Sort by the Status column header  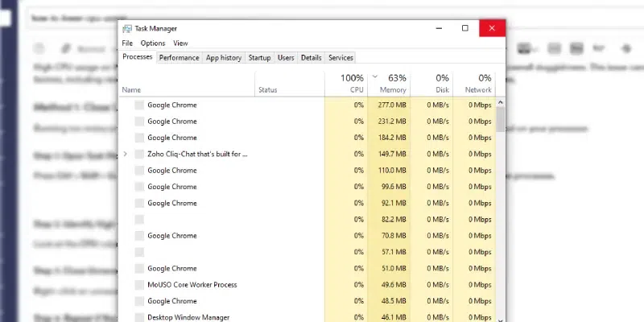(290, 85)
